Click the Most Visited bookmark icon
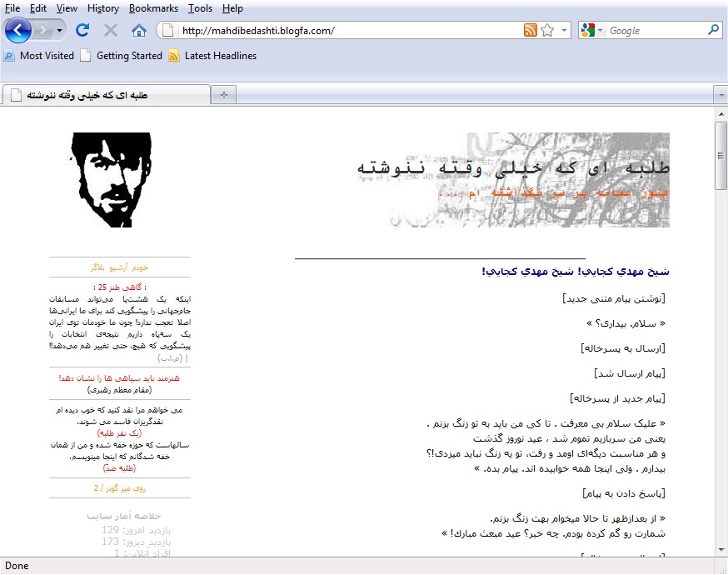The width and height of the screenshot is (728, 575). point(9,56)
